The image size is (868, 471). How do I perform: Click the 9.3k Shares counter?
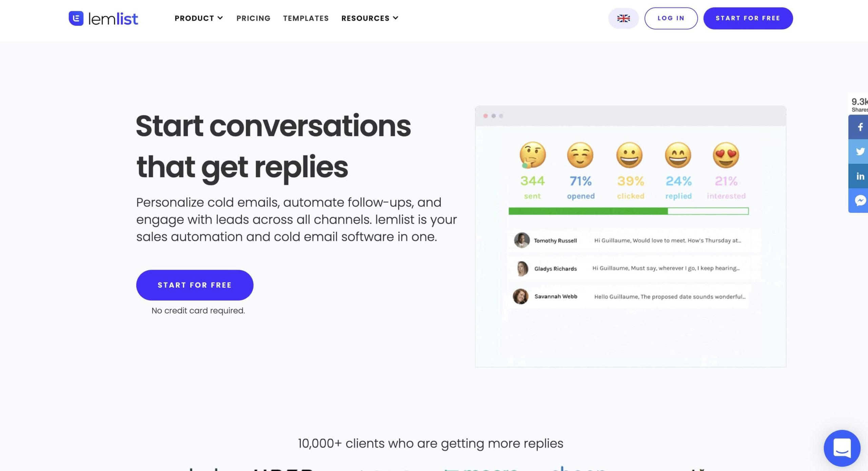[x=860, y=105]
